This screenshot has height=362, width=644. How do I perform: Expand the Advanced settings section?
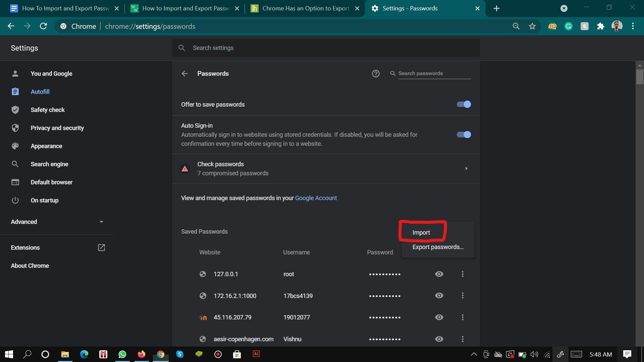click(57, 222)
